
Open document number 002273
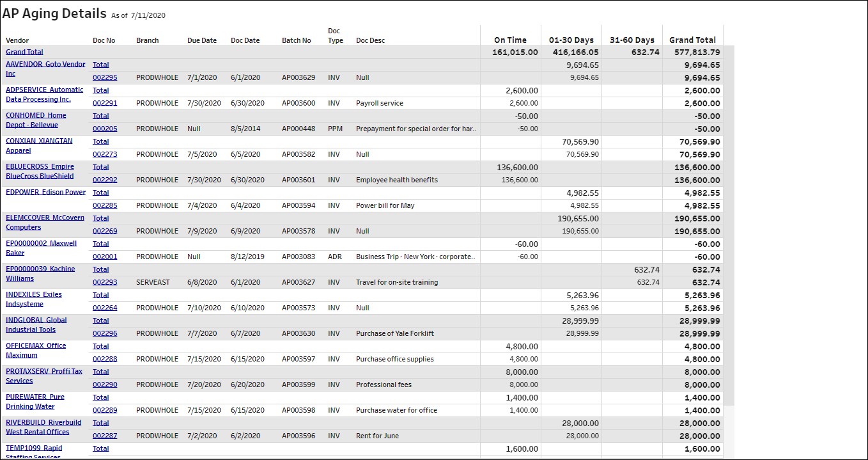coord(105,154)
